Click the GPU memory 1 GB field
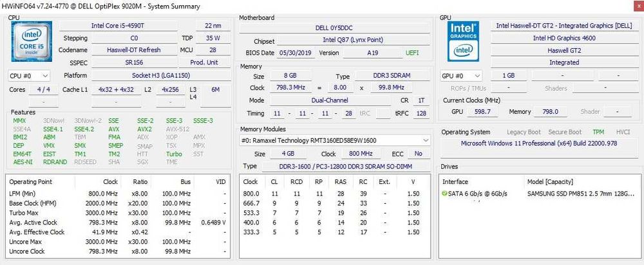Screen dimensions: 644x265 click(x=508, y=76)
